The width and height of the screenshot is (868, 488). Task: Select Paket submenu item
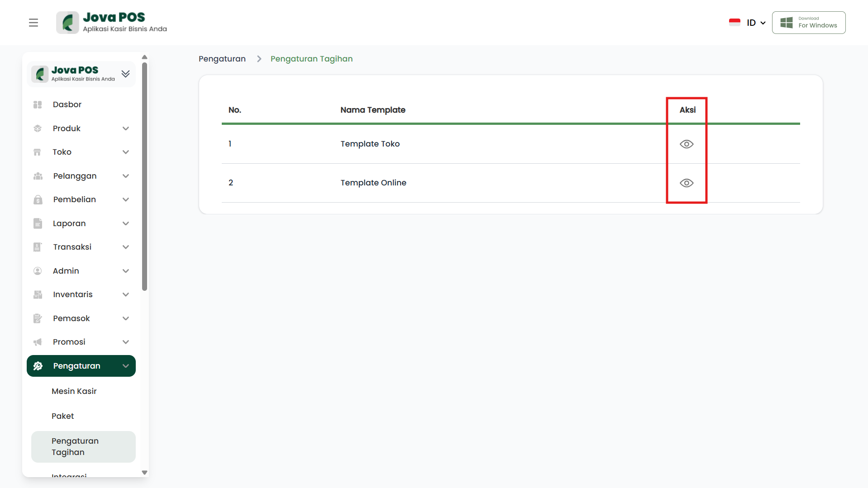click(63, 416)
